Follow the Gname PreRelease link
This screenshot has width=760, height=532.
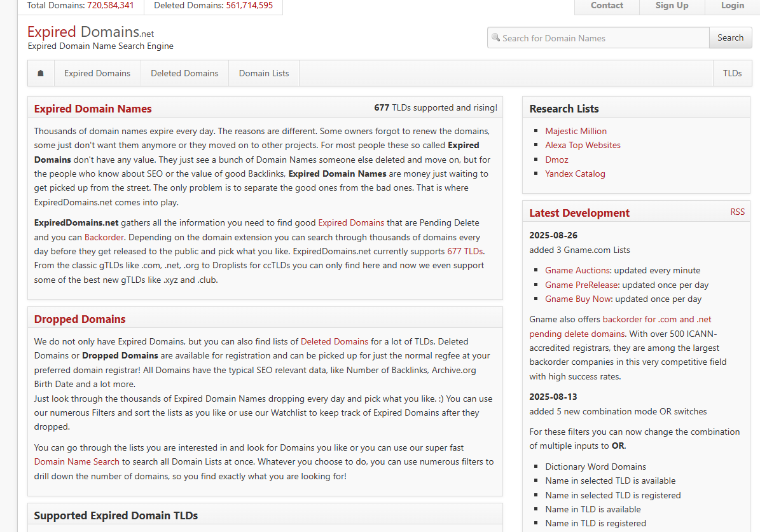[x=581, y=285]
